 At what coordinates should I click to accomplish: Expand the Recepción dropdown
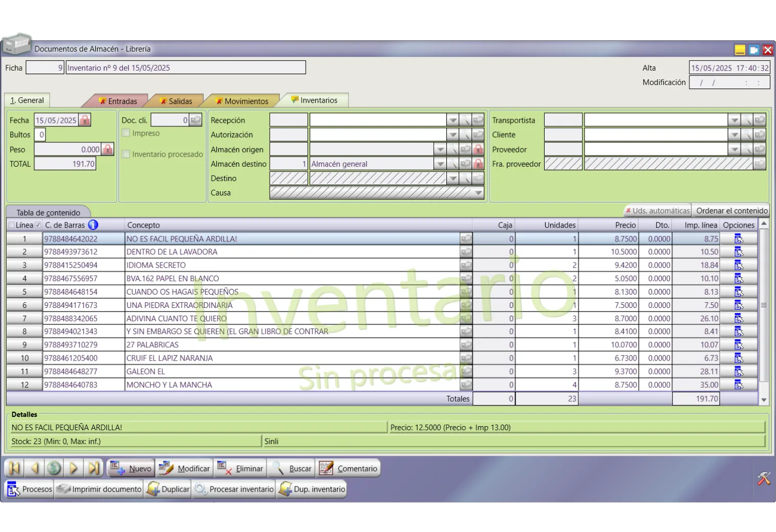pyautogui.click(x=452, y=120)
